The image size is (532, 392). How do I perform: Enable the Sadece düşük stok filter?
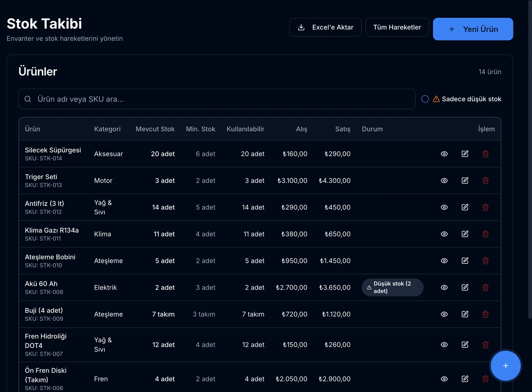(425, 99)
